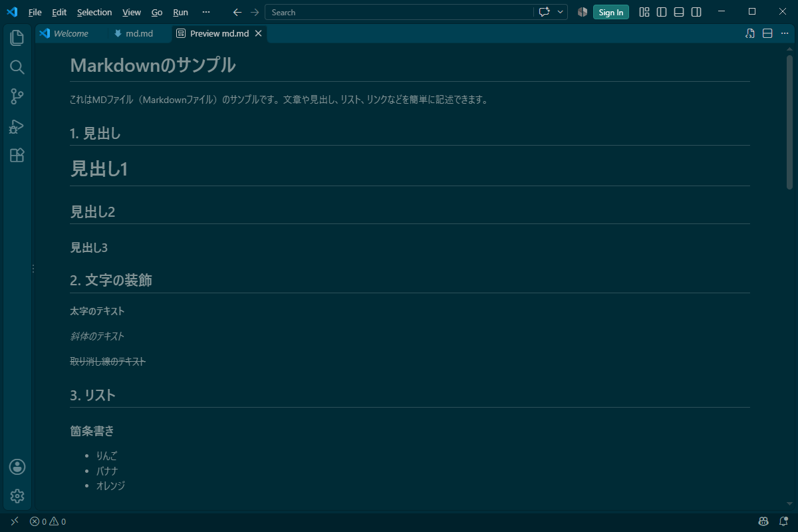The image size is (798, 532).
Task: Open the Explorer view in activity bar
Action: (x=17, y=38)
